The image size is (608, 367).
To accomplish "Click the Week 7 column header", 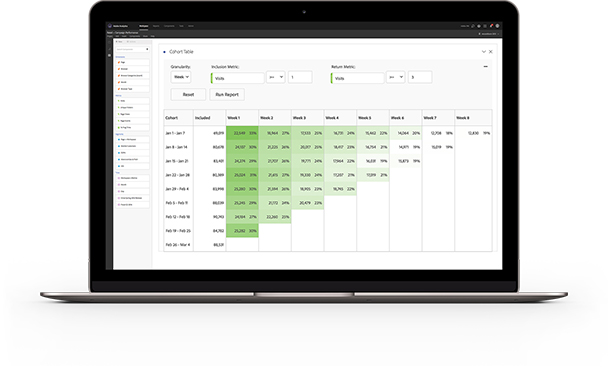I will point(438,118).
